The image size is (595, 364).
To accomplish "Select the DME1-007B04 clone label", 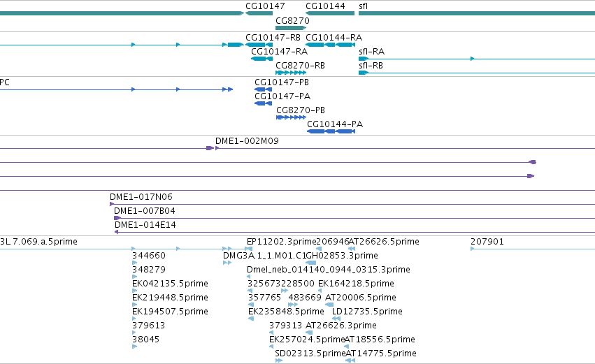I will 145,211.
